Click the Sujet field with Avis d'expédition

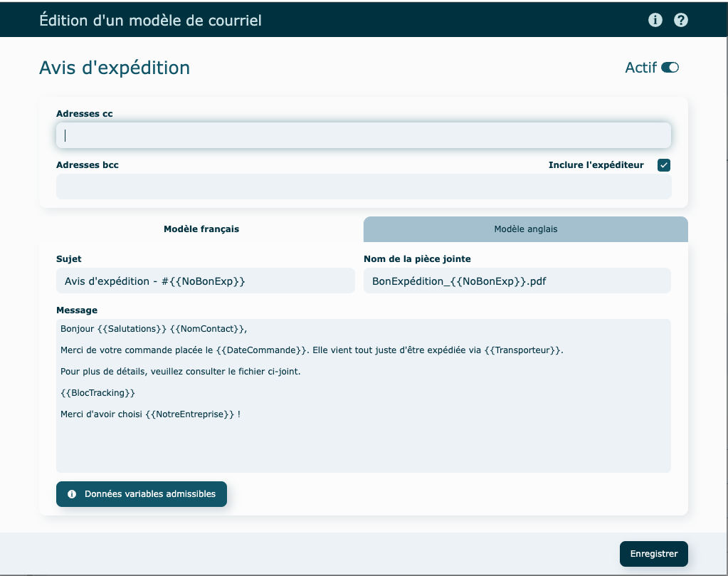[x=205, y=281]
